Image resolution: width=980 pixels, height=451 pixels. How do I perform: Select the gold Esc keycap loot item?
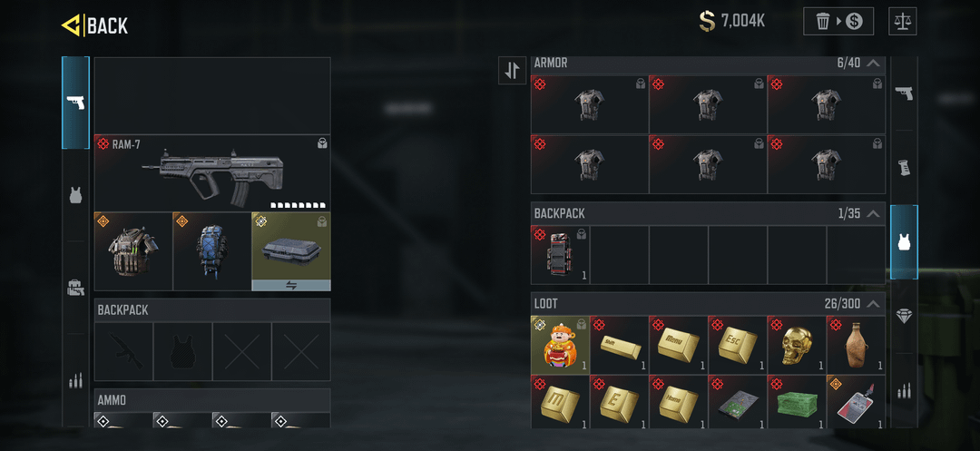coord(738,345)
